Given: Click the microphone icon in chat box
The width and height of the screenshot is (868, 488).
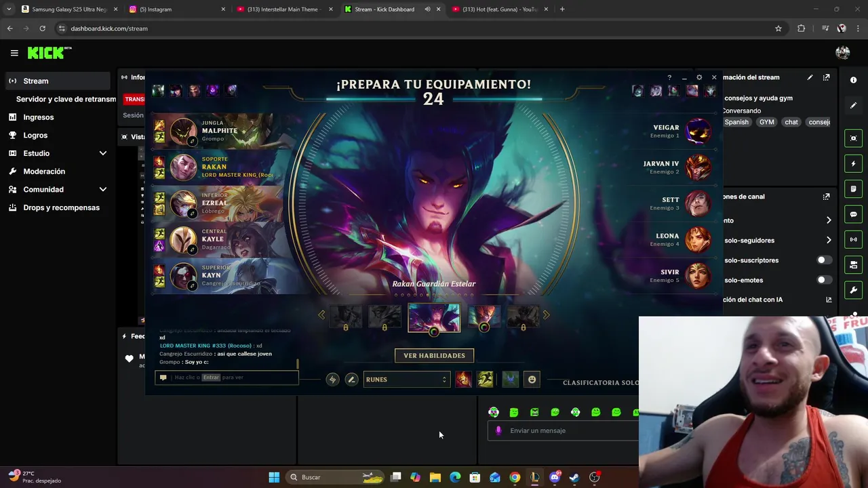Looking at the screenshot, I should (498, 430).
